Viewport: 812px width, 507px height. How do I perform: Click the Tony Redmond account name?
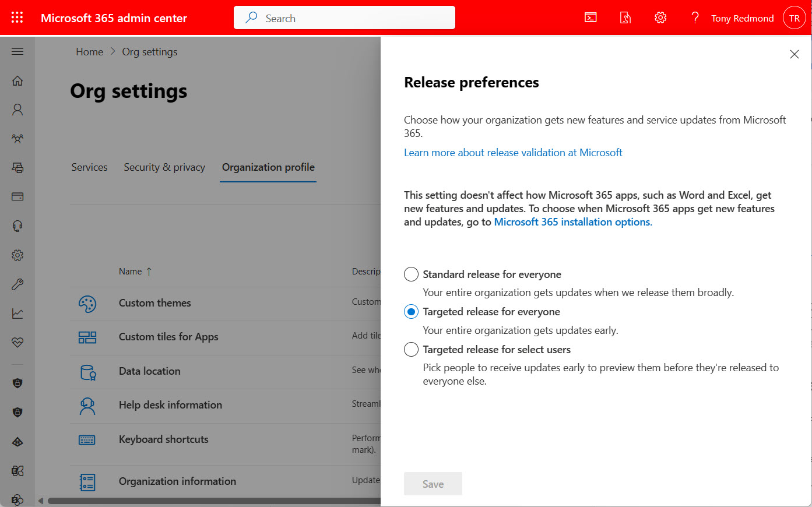coord(743,18)
